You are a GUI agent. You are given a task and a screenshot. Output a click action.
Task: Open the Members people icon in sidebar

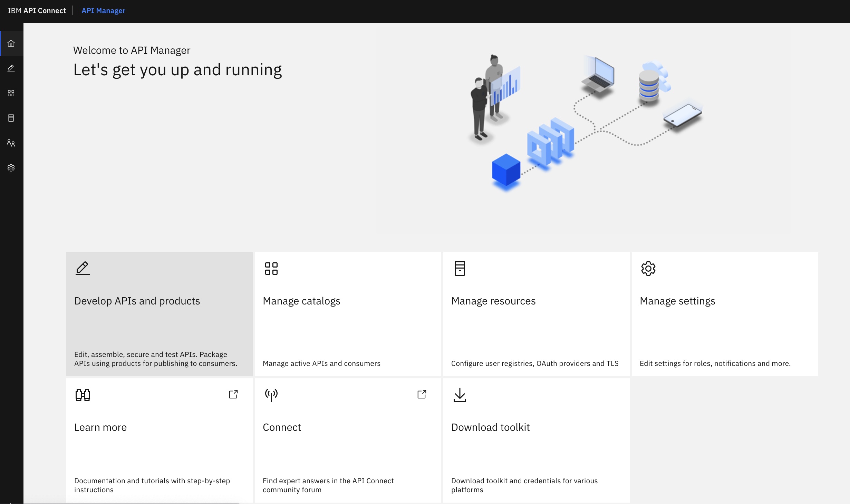click(x=11, y=143)
